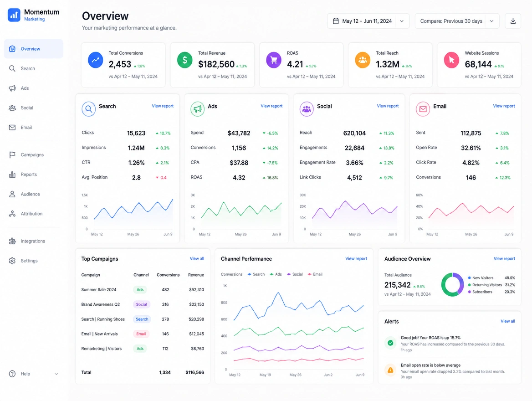Viewport: 532px width, 401px height.
Task: Click the Momentum Marketing logo icon
Action: tap(14, 15)
